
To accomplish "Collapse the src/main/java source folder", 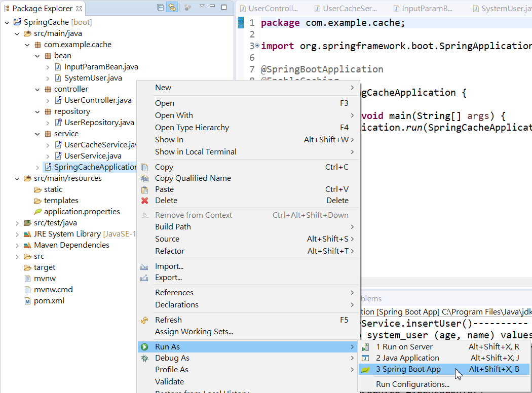I will tap(17, 33).
